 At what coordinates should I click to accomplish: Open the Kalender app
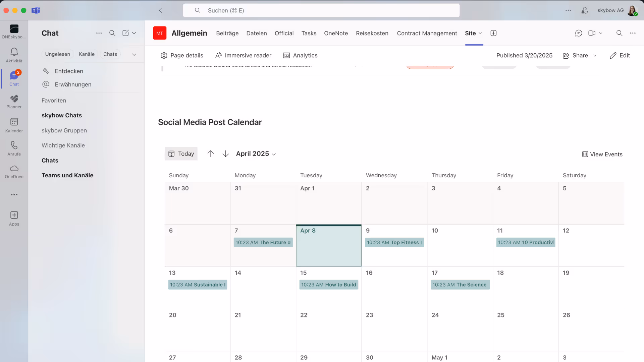[x=14, y=125]
